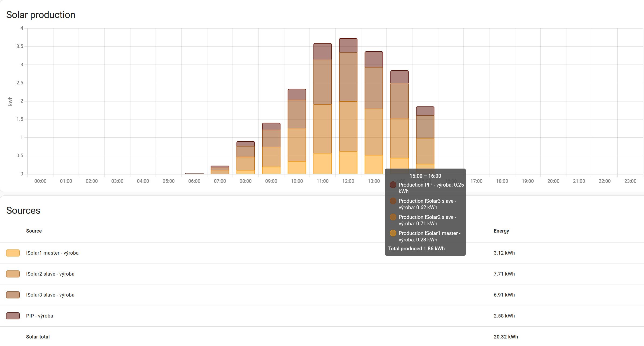Click the '20.32 kWh' solar total value
644x346 pixels.
click(x=506, y=337)
